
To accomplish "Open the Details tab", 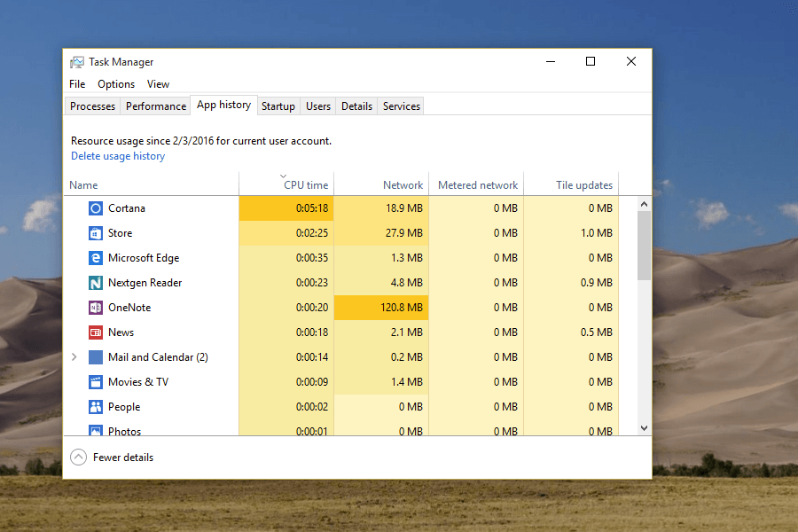I will click(356, 106).
